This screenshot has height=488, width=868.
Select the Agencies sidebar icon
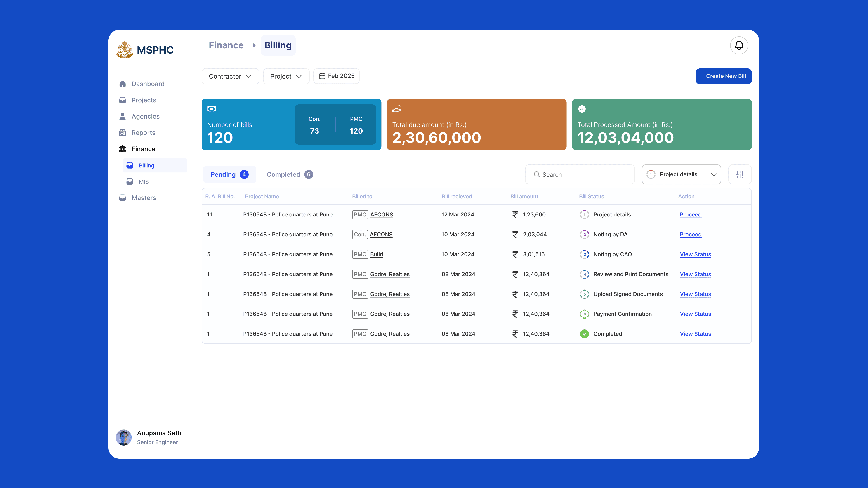pyautogui.click(x=123, y=116)
